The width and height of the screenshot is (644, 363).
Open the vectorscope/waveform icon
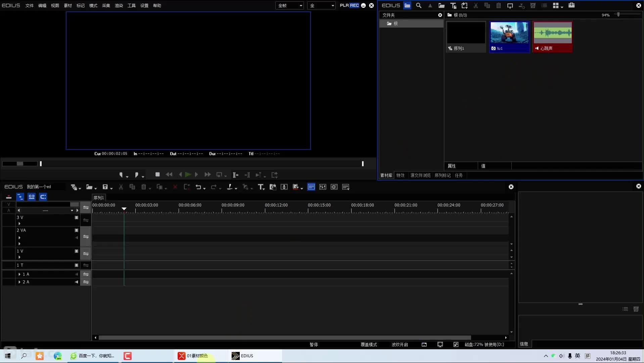click(x=334, y=187)
